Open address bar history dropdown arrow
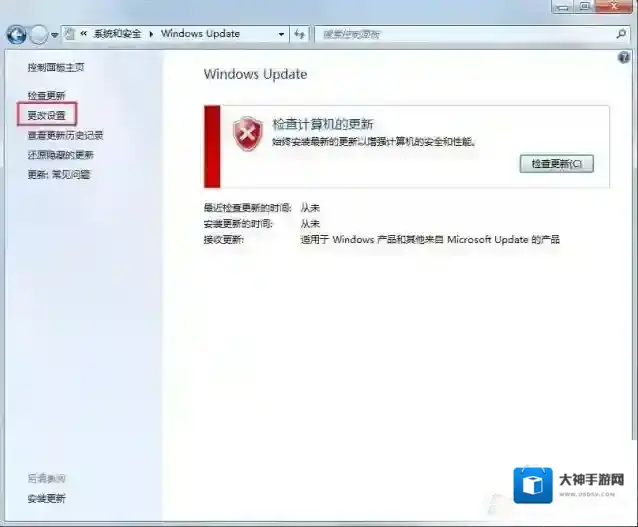This screenshot has width=638, height=527. point(281,34)
